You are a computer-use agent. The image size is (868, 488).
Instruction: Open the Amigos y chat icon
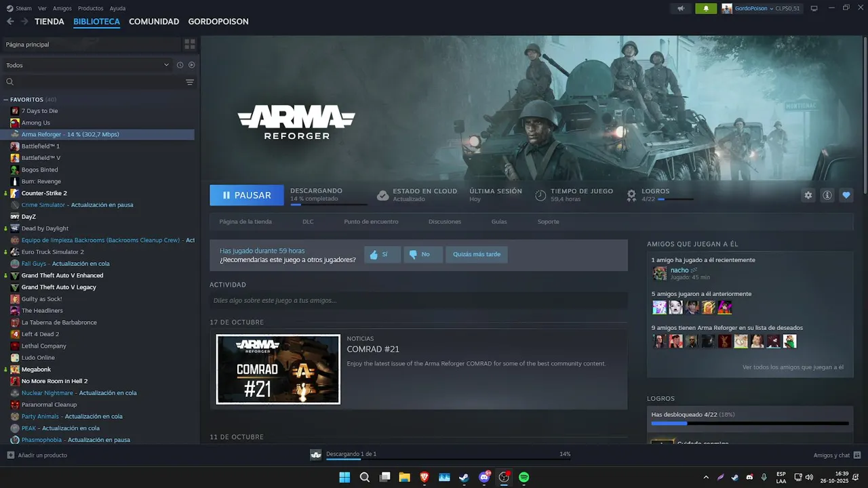[857, 455]
